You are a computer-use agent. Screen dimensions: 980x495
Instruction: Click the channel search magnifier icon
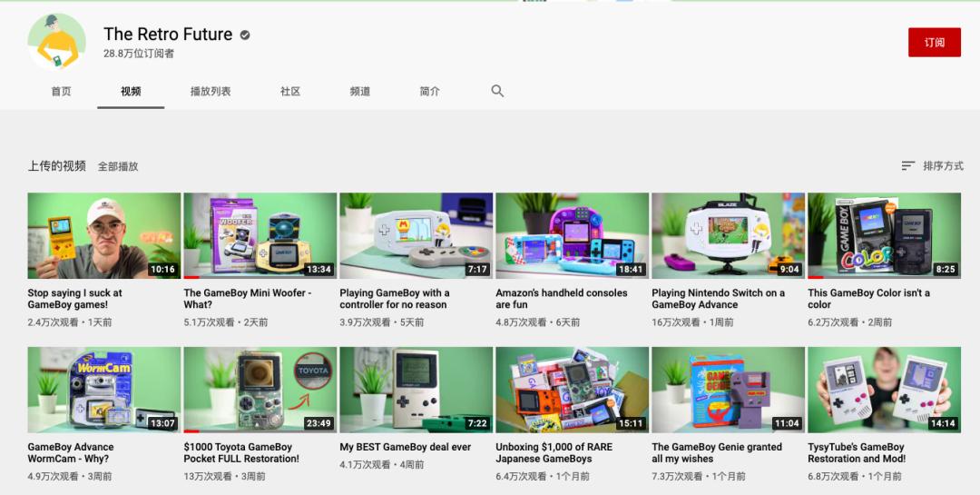pyautogui.click(x=497, y=92)
